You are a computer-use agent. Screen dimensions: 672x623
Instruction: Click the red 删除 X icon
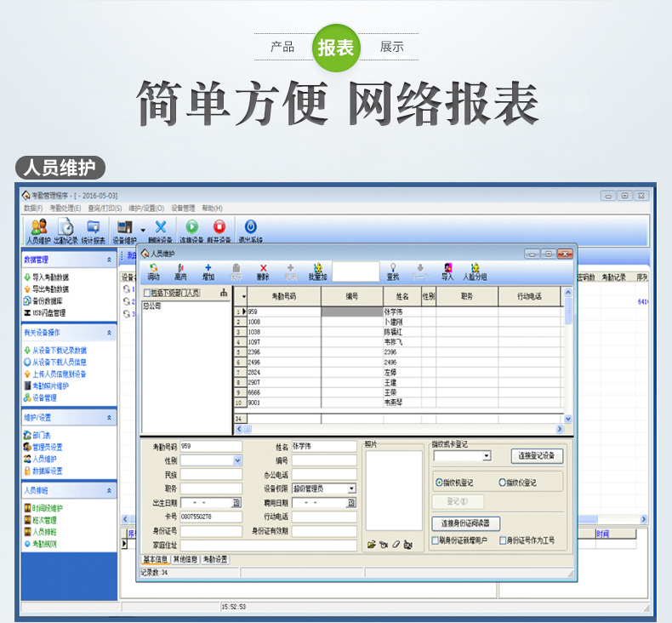click(x=263, y=269)
